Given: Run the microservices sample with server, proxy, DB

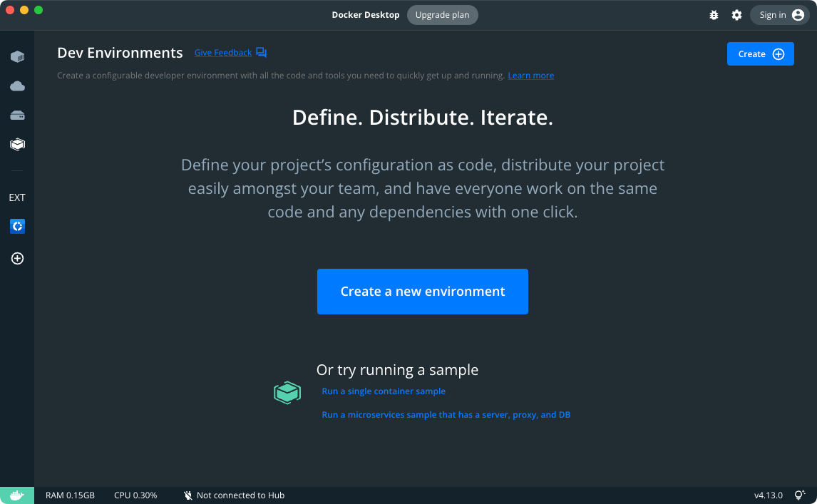Looking at the screenshot, I should click(x=446, y=415).
